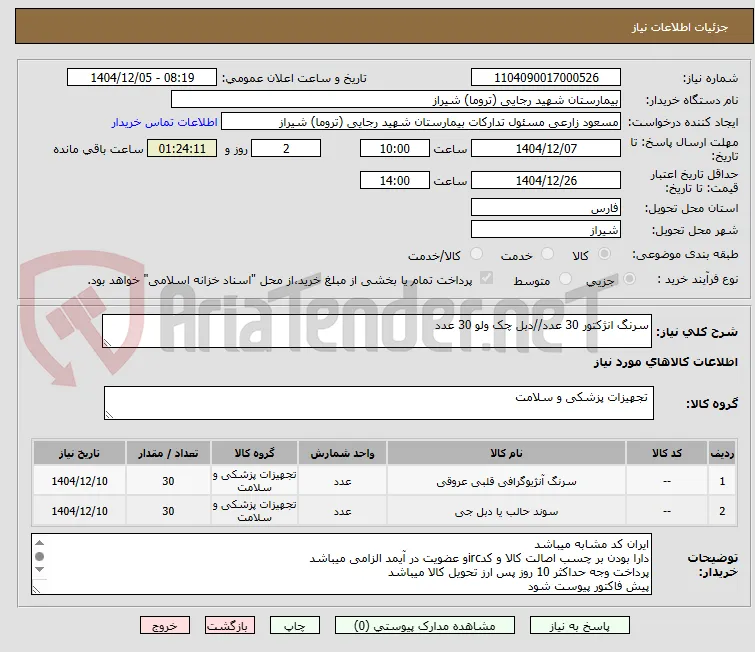
Task: Select the کالا/خدمت radio button
Action: tap(476, 254)
